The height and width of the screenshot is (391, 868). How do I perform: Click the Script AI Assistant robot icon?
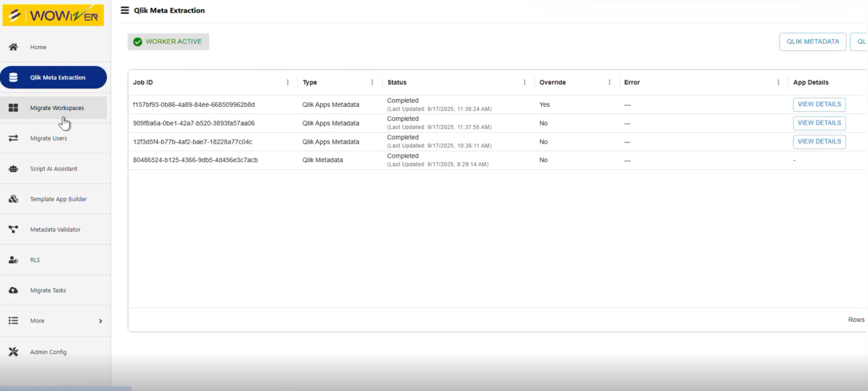click(x=13, y=169)
